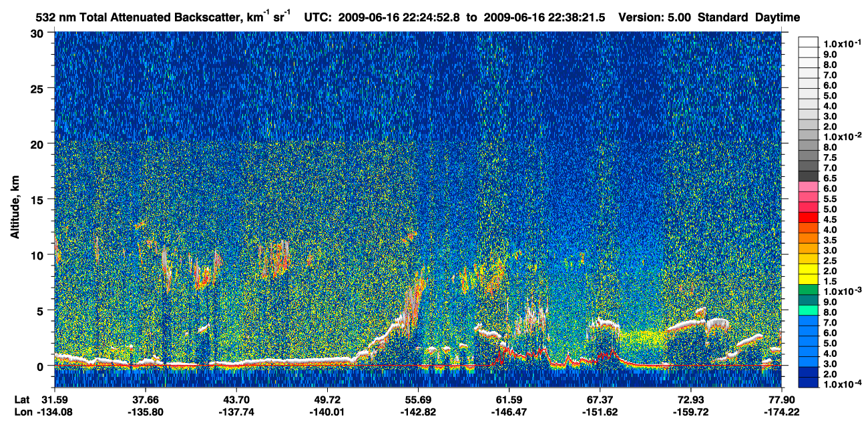Click colorbar label '3.5'
This screenshot has width=868, height=445.
830,239
